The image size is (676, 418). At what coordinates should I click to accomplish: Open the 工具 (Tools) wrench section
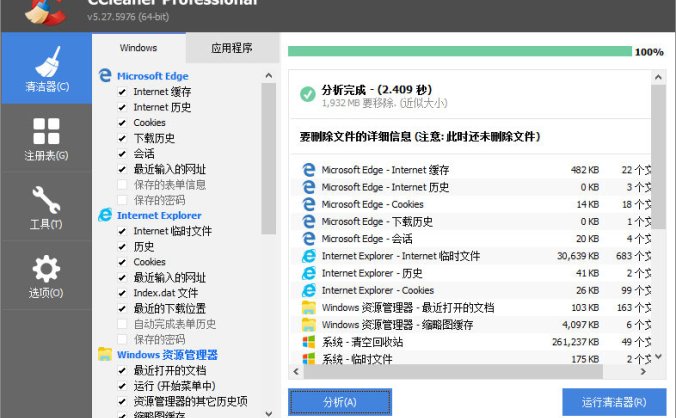point(46,206)
